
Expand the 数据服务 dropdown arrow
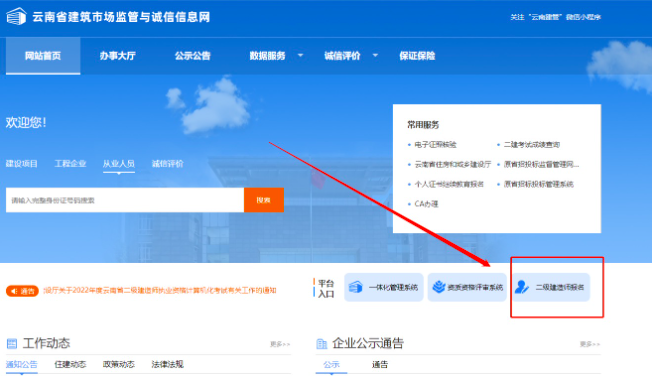tap(300, 55)
